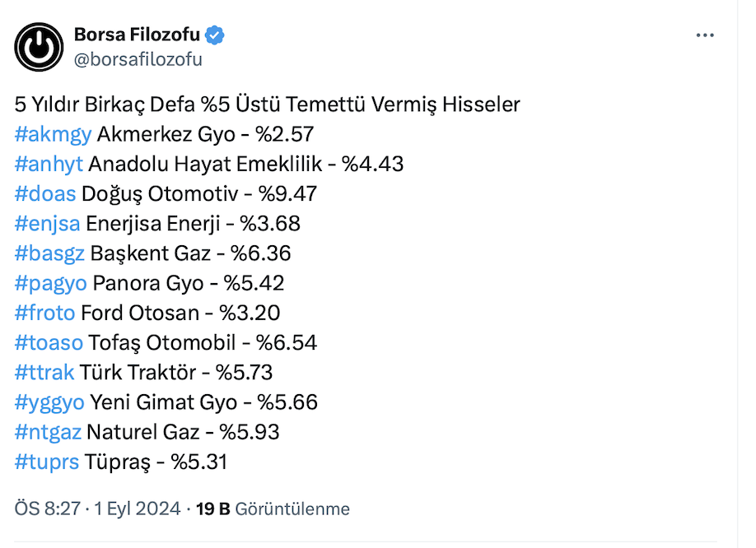Click the Borsa Filozofu profile avatar
Image resolution: width=756 pixels, height=548 pixels.
tap(39, 47)
